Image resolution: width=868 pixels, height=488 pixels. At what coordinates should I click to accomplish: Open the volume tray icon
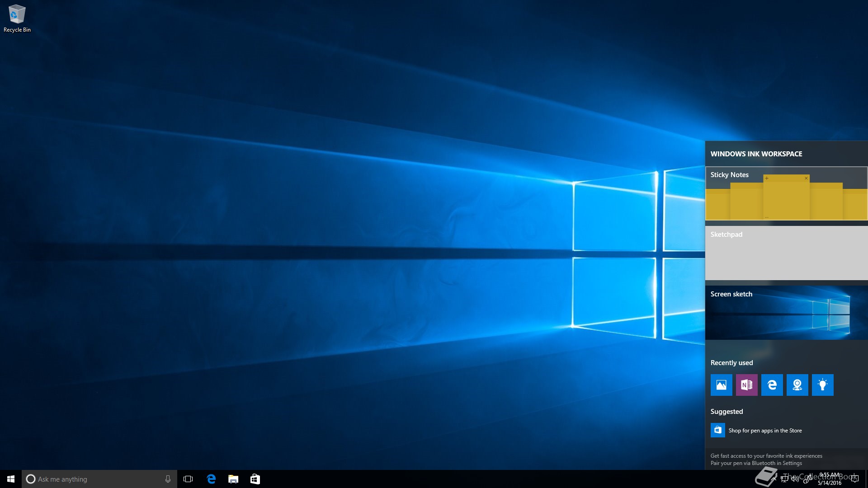pyautogui.click(x=795, y=479)
